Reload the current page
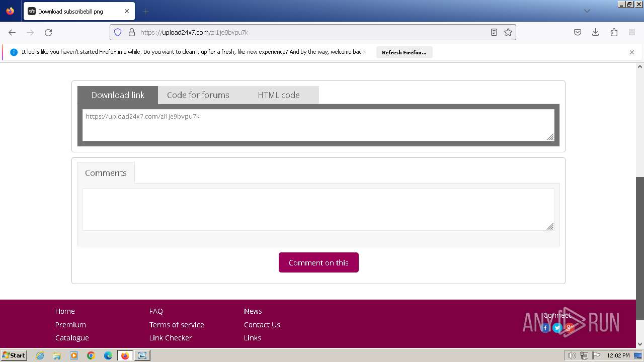The image size is (644, 362). click(x=48, y=32)
